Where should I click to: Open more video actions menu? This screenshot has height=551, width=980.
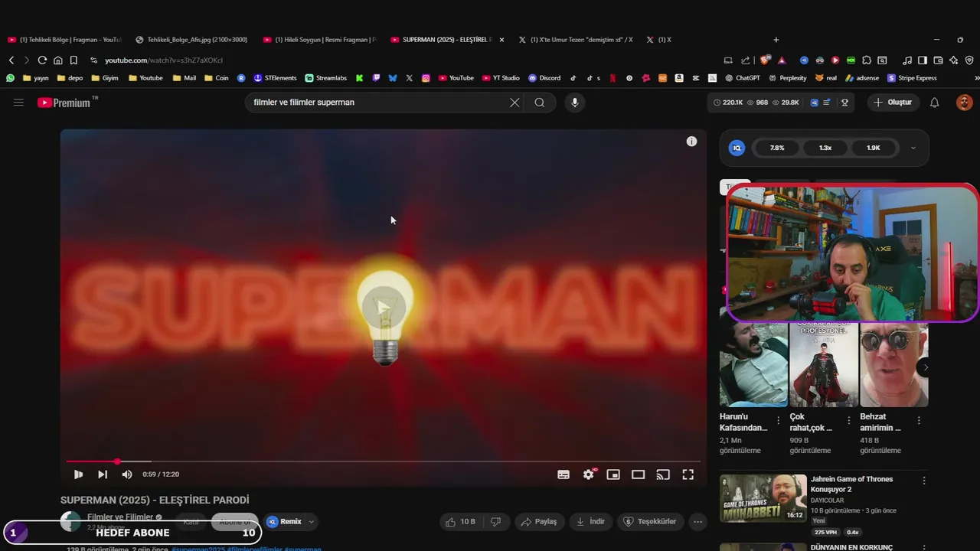coord(697,522)
